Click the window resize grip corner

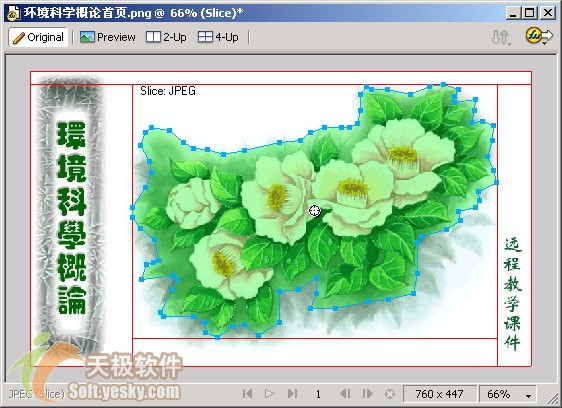(x=552, y=397)
